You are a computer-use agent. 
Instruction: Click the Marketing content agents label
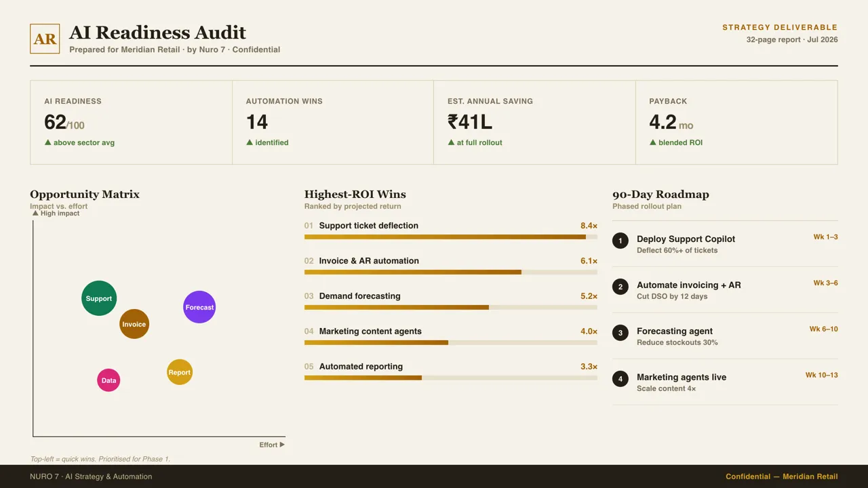click(x=370, y=331)
